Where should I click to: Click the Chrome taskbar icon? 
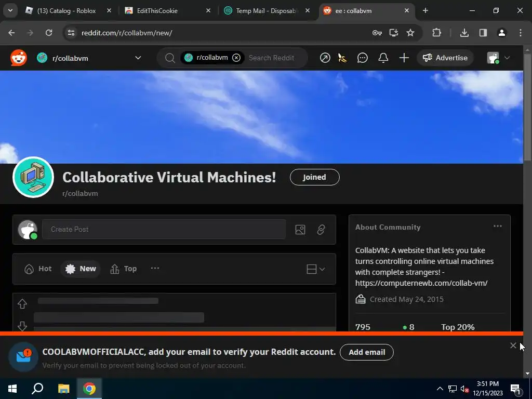pos(89,389)
